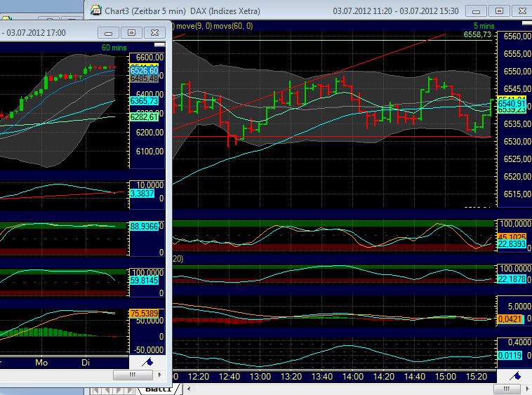Restore the Chart3 DAX window size
532x395 pixels.
pyautogui.click(x=499, y=11)
